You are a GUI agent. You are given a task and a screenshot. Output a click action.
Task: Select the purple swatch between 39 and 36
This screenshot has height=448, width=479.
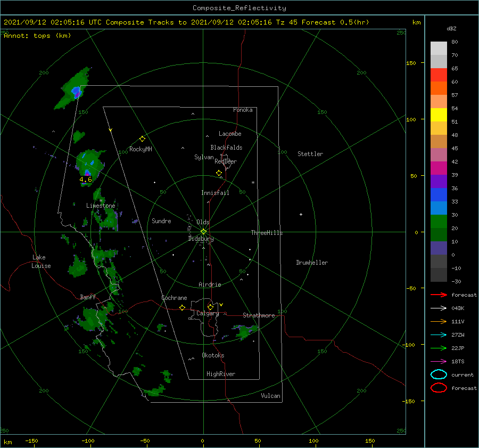[439, 181]
